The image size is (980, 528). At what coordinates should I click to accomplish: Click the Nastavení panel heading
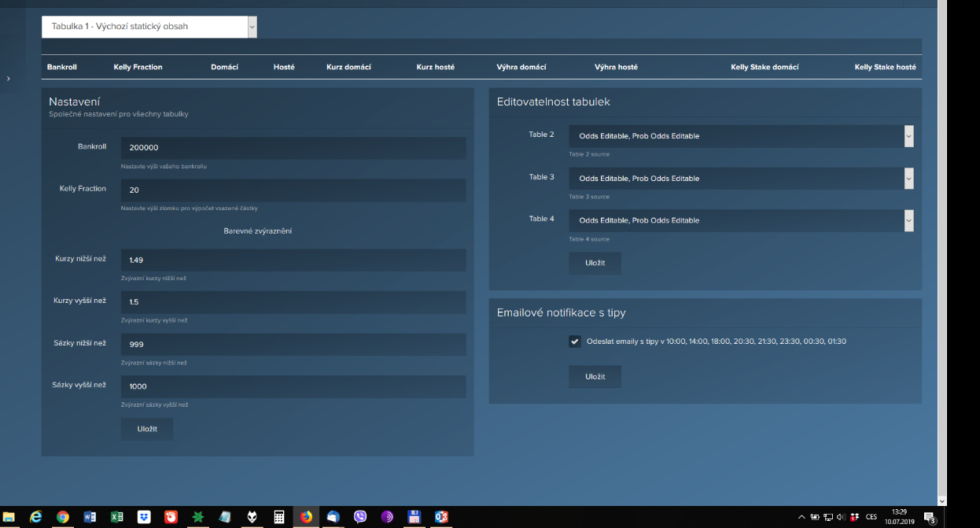tap(74, 102)
